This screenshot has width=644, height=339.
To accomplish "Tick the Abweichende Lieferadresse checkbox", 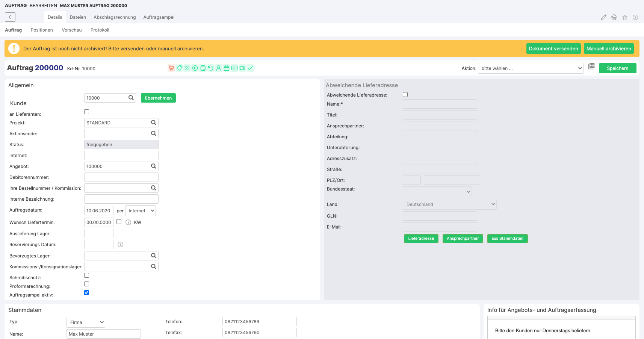I will click(405, 95).
